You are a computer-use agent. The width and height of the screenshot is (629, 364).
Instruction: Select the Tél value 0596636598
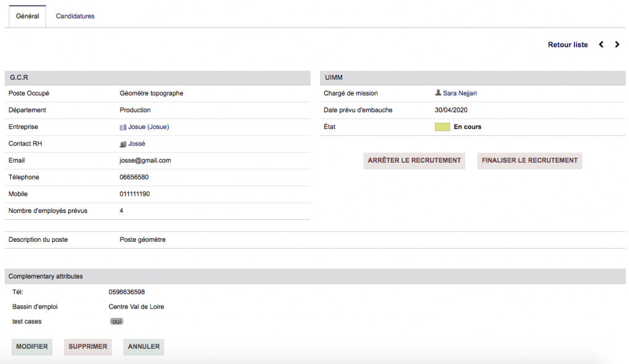click(x=127, y=292)
